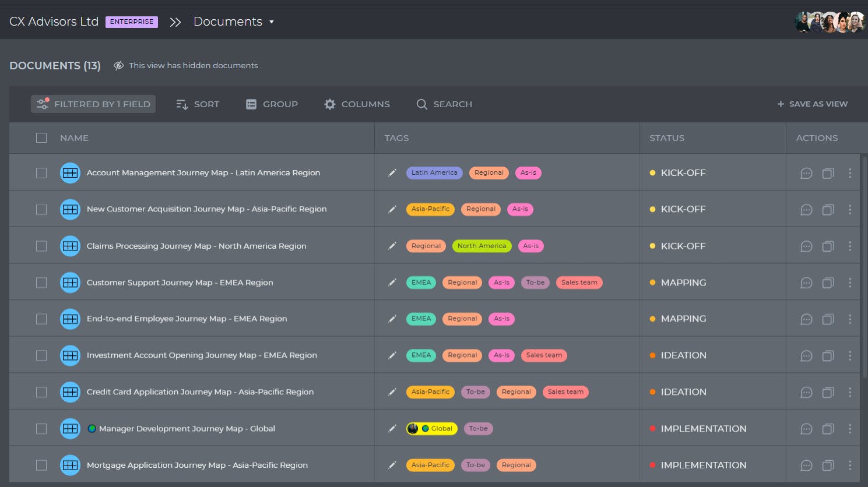Open comments for Account Management Journey Map
868x487 pixels.
pos(806,172)
